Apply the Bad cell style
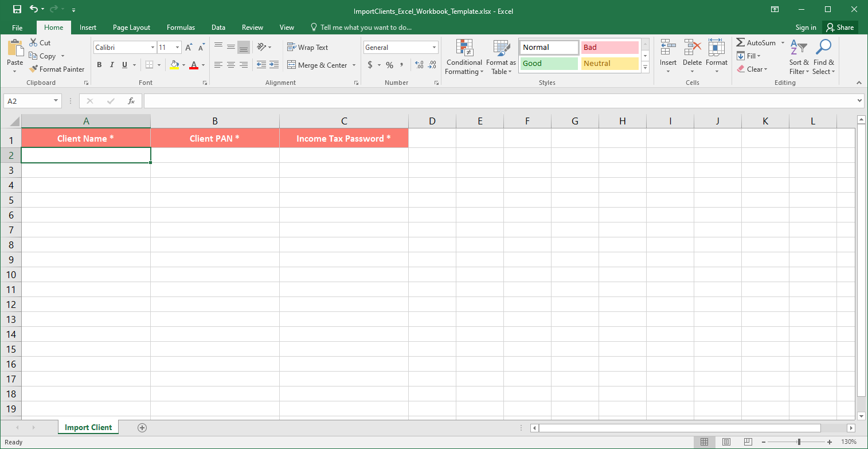The width and height of the screenshot is (868, 449). (x=610, y=48)
